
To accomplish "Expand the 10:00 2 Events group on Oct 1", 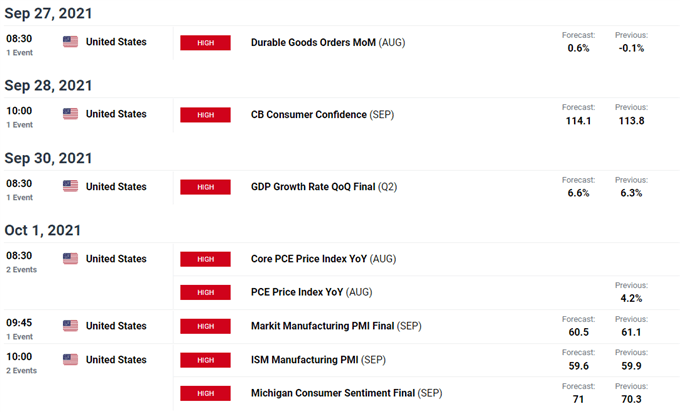I will point(22,370).
